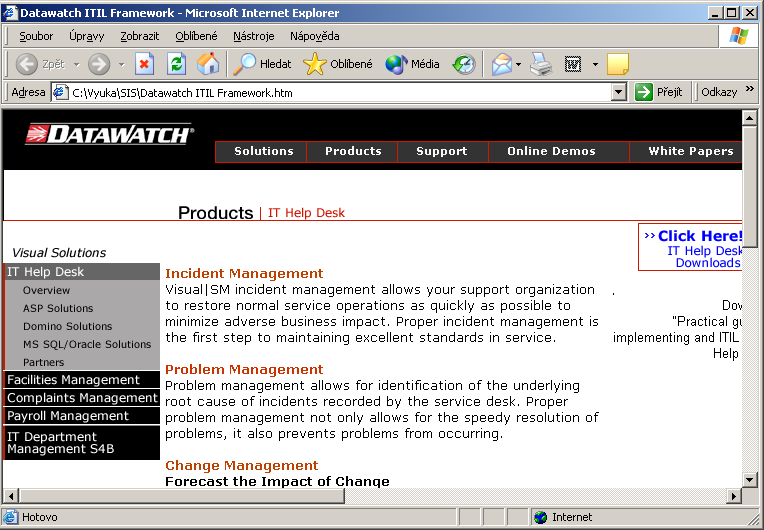Open the History clock icon

click(464, 64)
